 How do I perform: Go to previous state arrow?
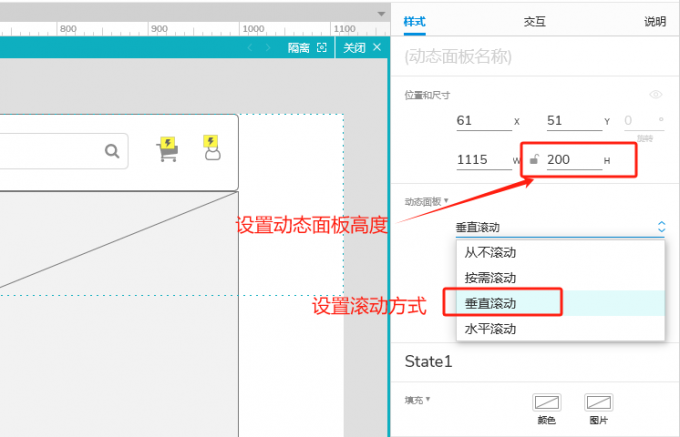click(250, 48)
